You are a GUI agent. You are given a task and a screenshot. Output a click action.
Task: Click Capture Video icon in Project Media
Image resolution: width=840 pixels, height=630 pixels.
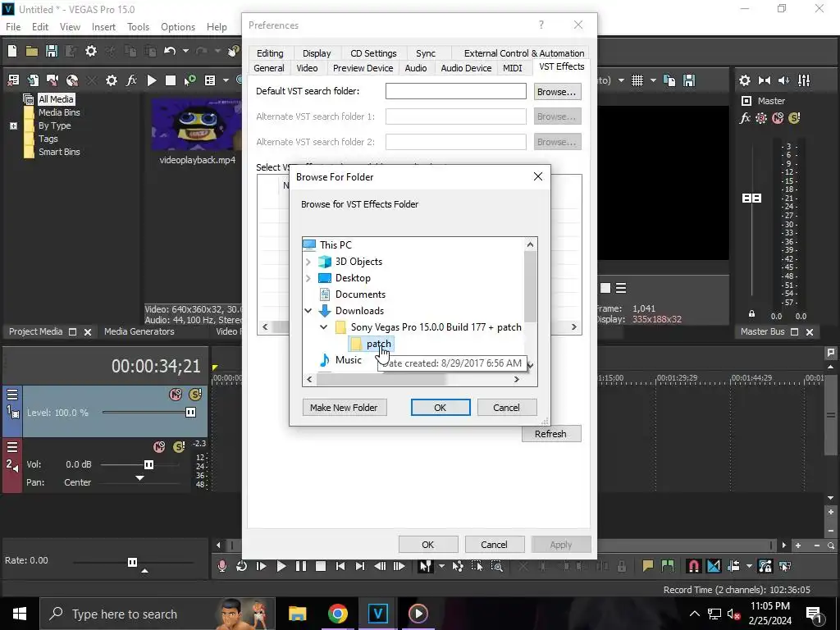(52, 80)
